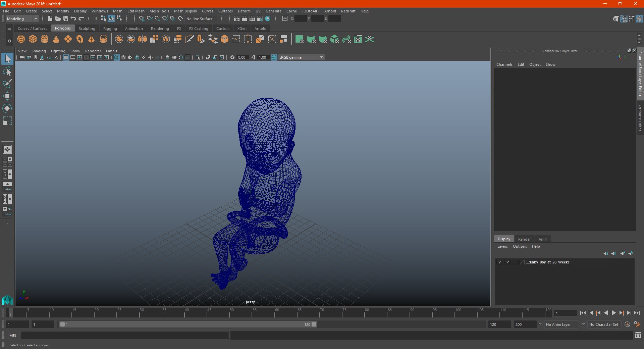Create a polygon pyramid from shelf

pos(92,39)
